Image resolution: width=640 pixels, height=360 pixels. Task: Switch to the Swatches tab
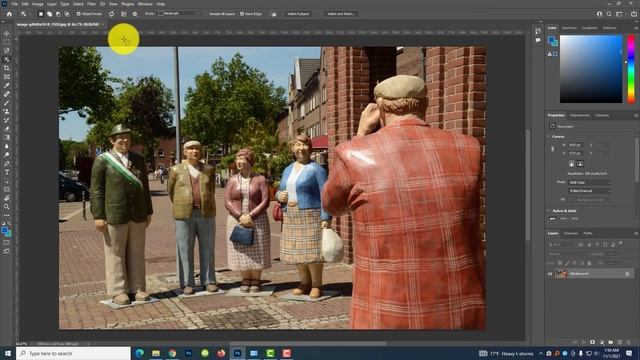click(569, 28)
